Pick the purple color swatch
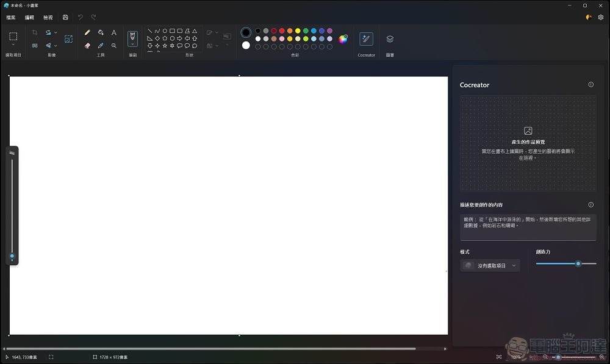Image resolution: width=610 pixels, height=364 pixels. (329, 30)
